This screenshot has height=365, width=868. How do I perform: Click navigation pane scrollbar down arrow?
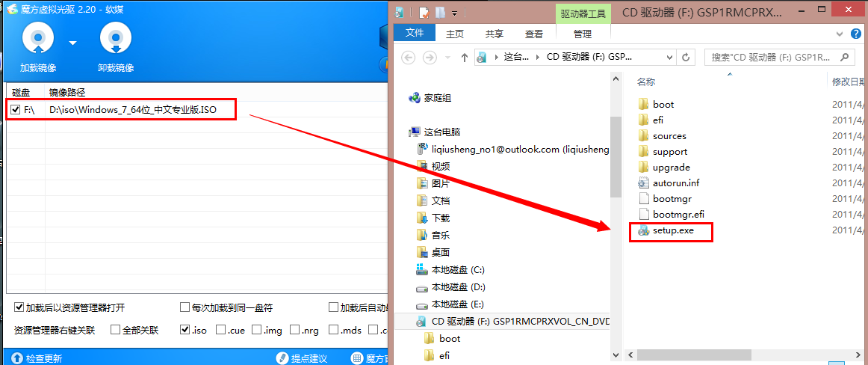615,355
